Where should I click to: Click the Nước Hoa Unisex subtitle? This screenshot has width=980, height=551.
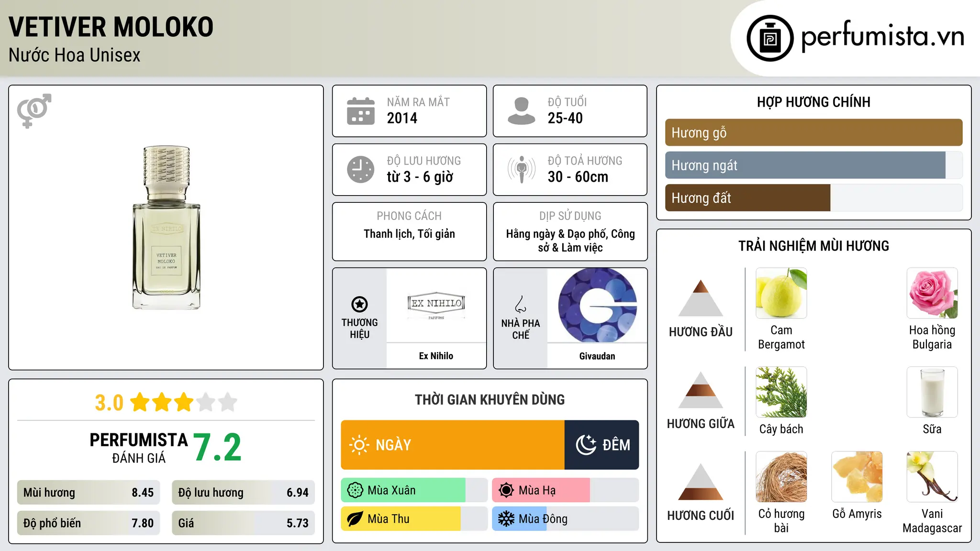coord(75,55)
